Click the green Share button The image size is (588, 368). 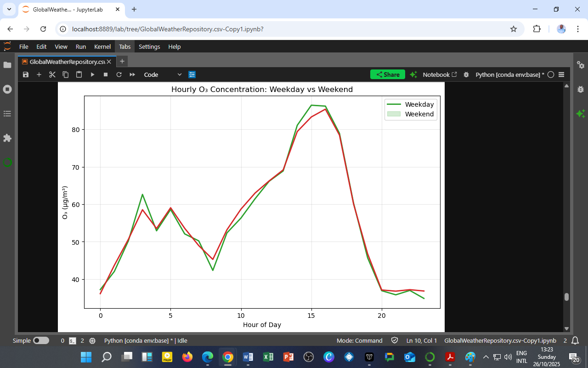click(388, 75)
